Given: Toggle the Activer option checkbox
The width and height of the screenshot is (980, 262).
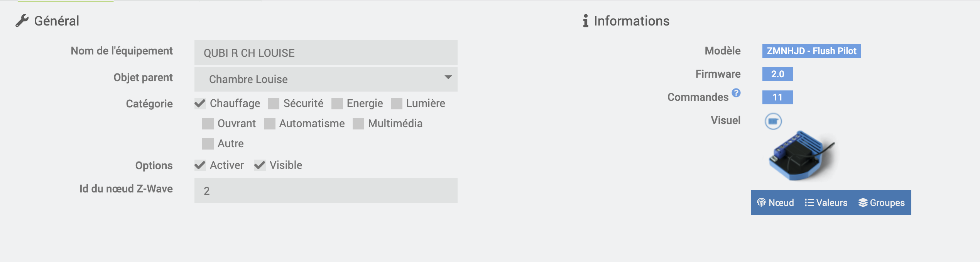Looking at the screenshot, I should tap(200, 165).
